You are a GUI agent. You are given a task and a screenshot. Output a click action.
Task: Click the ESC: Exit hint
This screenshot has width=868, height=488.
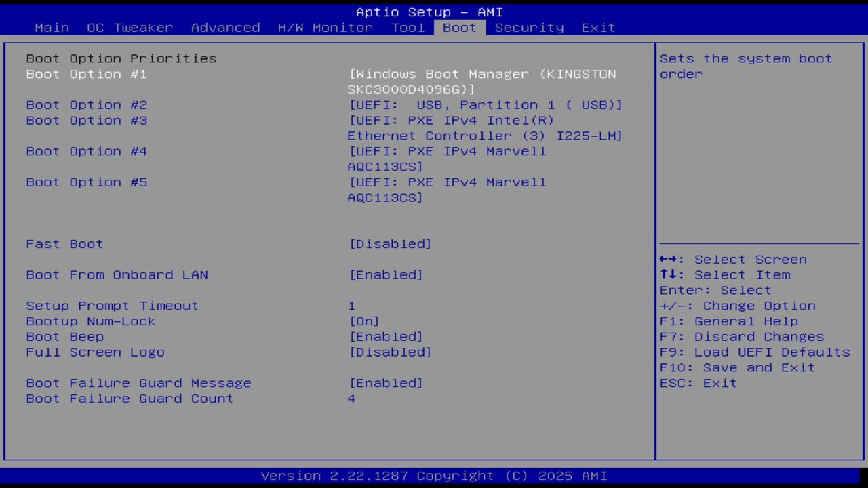pos(698,384)
